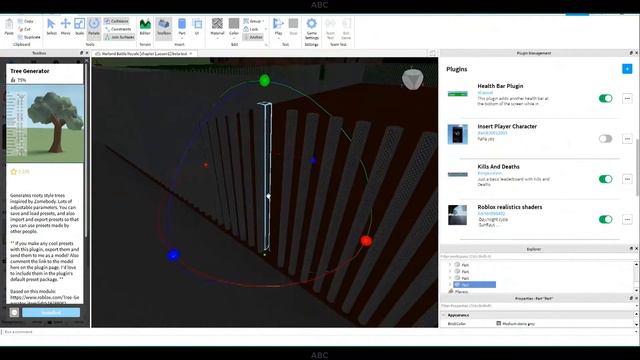
Task: Click the Material tool icon
Action: [217, 24]
